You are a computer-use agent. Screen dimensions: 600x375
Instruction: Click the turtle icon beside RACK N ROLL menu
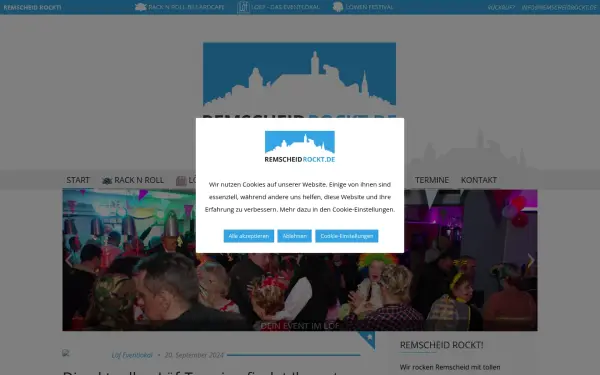(107, 180)
